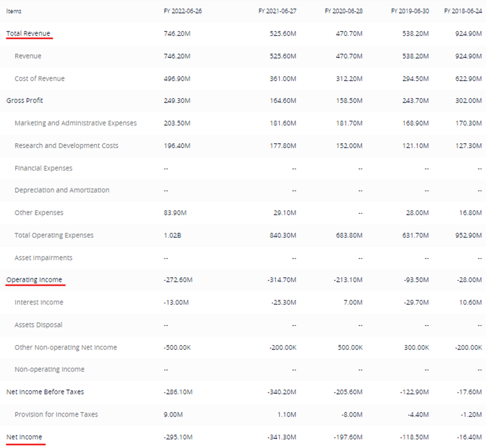Select the Other Expenses label
The image size is (486, 448).
click(39, 213)
